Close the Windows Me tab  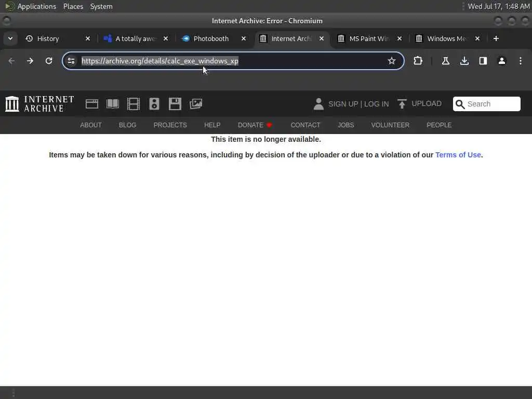pyautogui.click(x=477, y=38)
